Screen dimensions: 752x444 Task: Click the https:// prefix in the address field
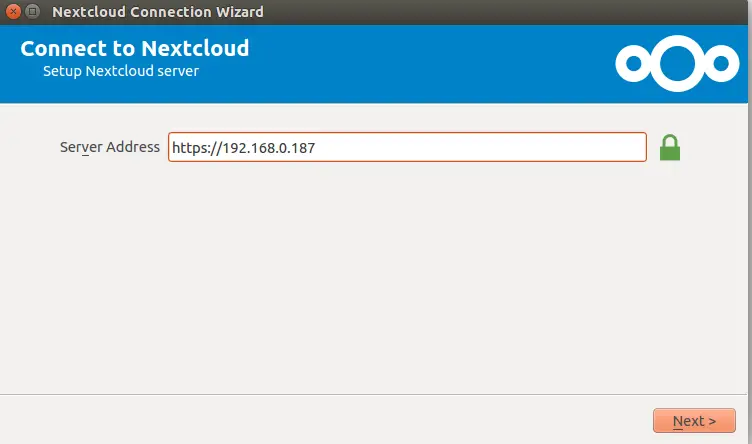click(x=197, y=148)
